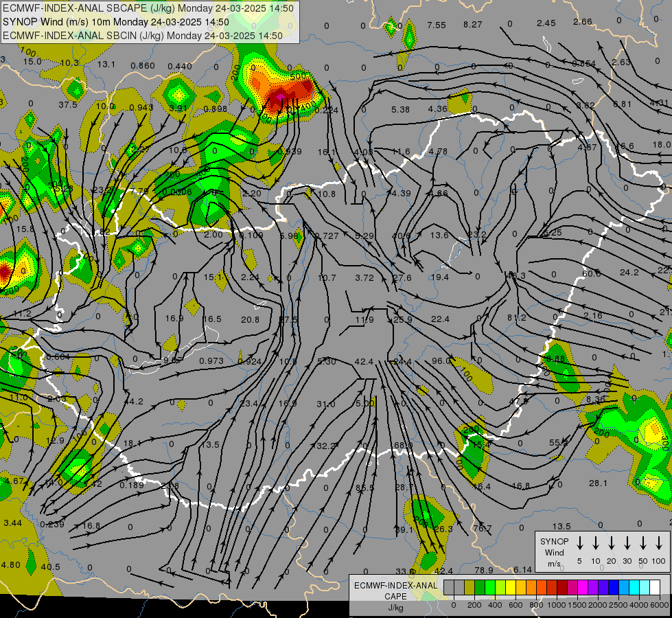Click the map value 44.2
Image resolution: width=672 pixels, height=618 pixels.
tap(134, 402)
